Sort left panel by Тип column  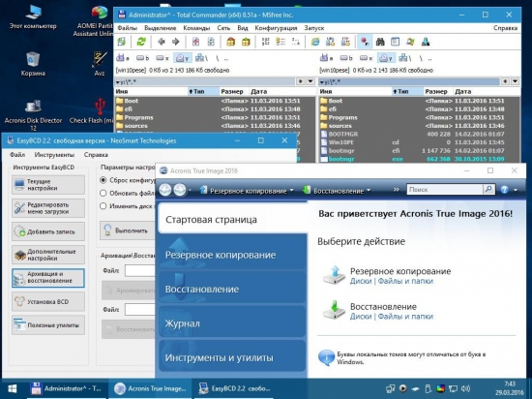tap(203, 91)
